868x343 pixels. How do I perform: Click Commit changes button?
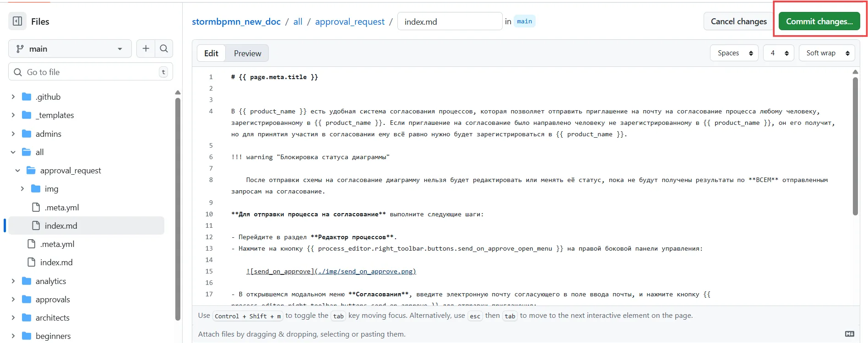[x=819, y=21]
